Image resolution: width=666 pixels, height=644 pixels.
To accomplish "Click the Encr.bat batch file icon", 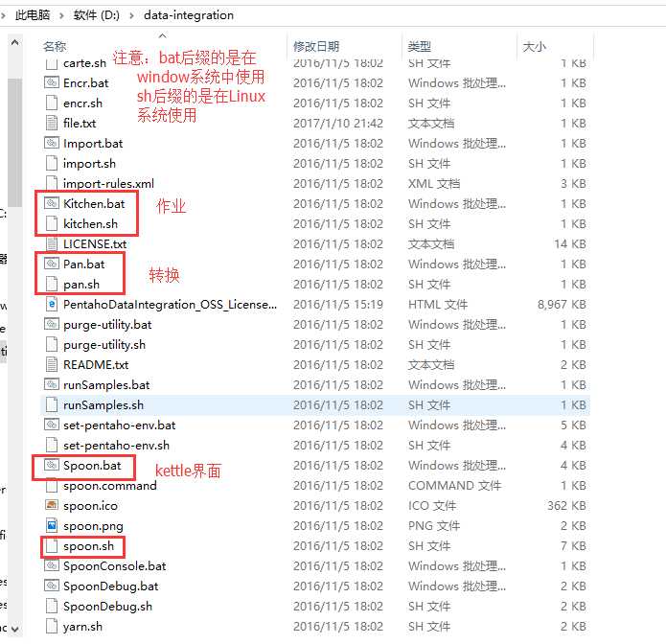I will [52, 82].
